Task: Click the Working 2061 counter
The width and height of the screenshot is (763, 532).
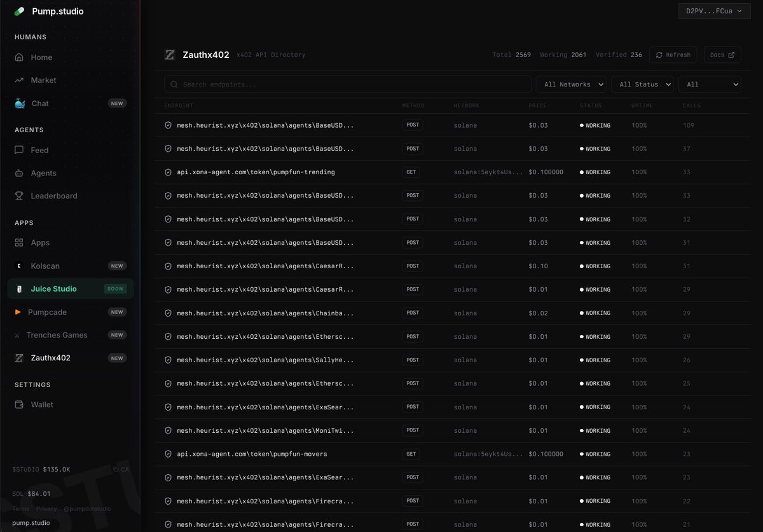Action: [x=563, y=55]
